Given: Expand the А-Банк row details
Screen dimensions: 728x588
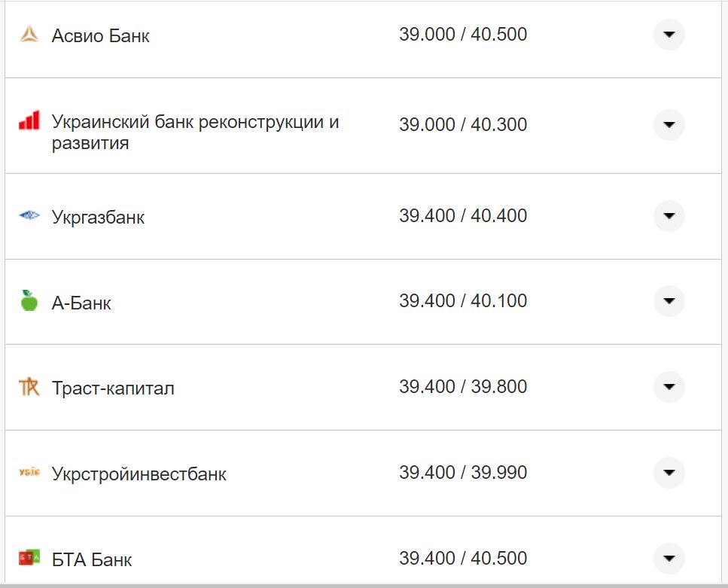Looking at the screenshot, I should click(x=669, y=300).
